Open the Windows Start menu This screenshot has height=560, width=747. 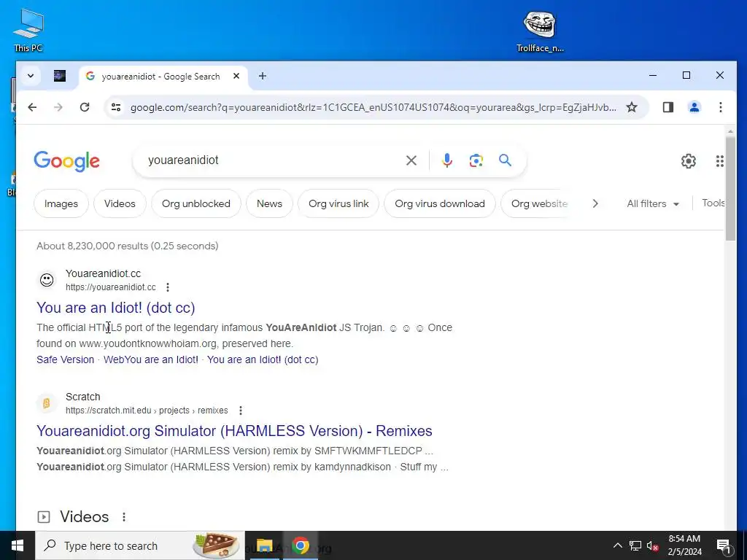(x=18, y=545)
